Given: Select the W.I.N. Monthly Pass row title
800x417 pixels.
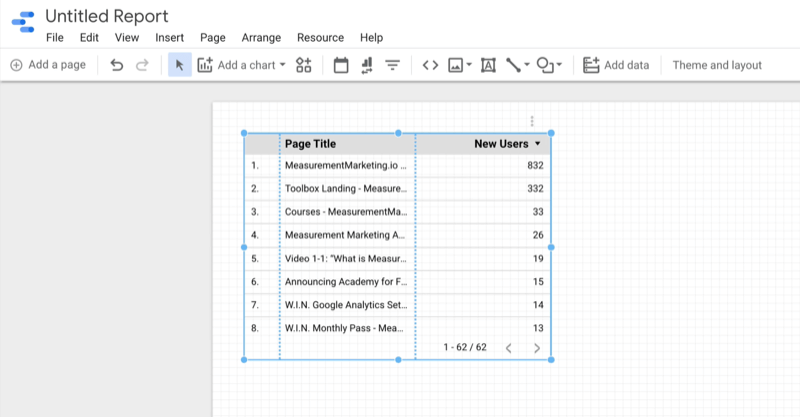Looking at the screenshot, I should point(344,328).
